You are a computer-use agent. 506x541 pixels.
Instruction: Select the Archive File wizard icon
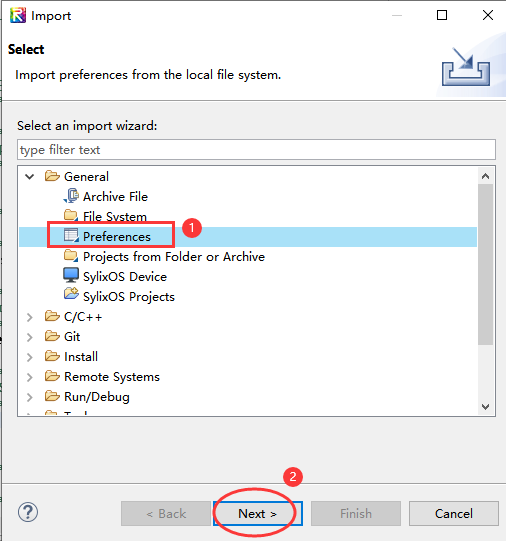(x=71, y=196)
